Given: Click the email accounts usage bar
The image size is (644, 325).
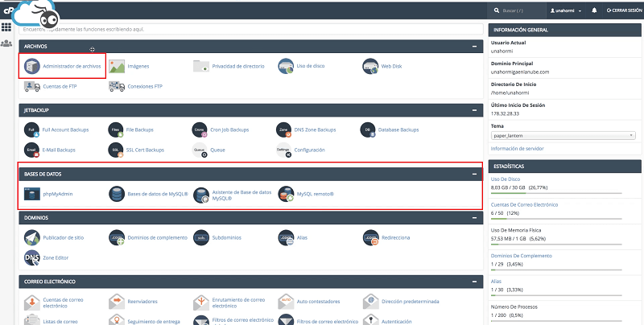Looking at the screenshot, I should point(556,219).
